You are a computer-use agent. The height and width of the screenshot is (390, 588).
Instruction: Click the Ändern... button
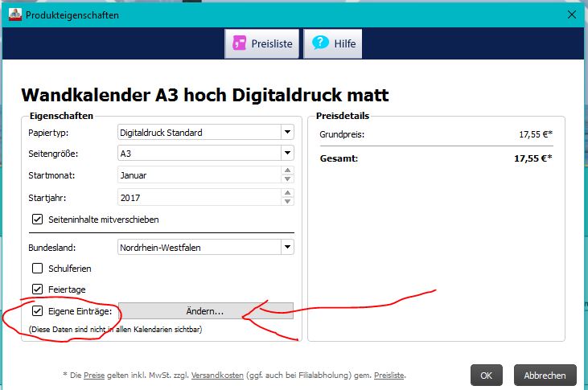coord(205,311)
